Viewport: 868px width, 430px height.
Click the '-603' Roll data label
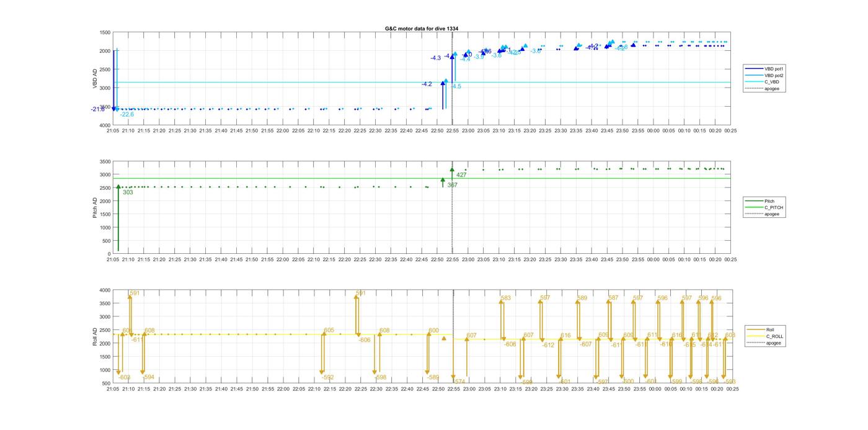coord(125,377)
